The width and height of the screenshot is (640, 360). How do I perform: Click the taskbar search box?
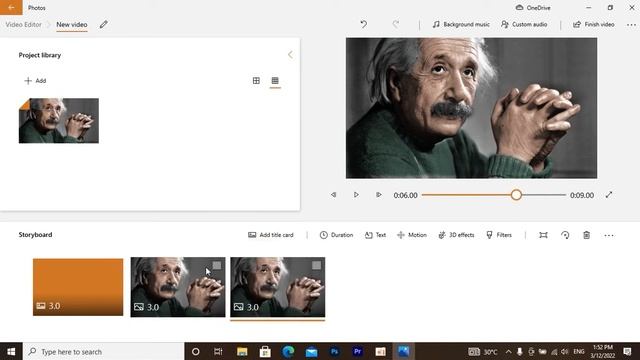coord(104,351)
